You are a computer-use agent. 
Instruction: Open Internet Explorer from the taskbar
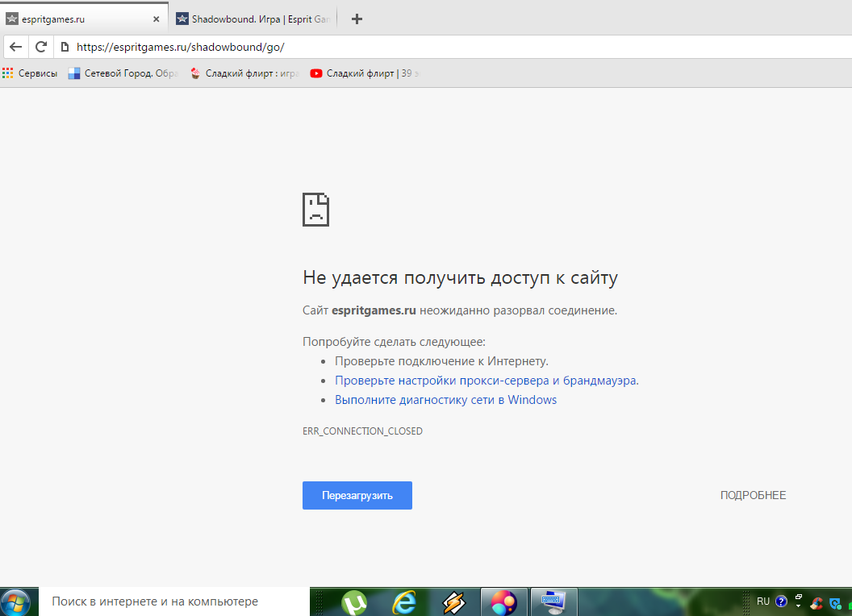pyautogui.click(x=403, y=601)
